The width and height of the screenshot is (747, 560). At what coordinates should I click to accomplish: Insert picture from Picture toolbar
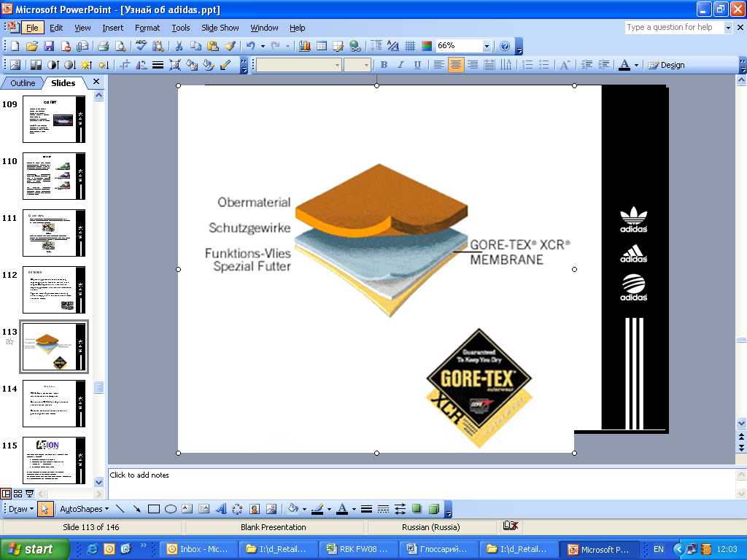click(15, 65)
